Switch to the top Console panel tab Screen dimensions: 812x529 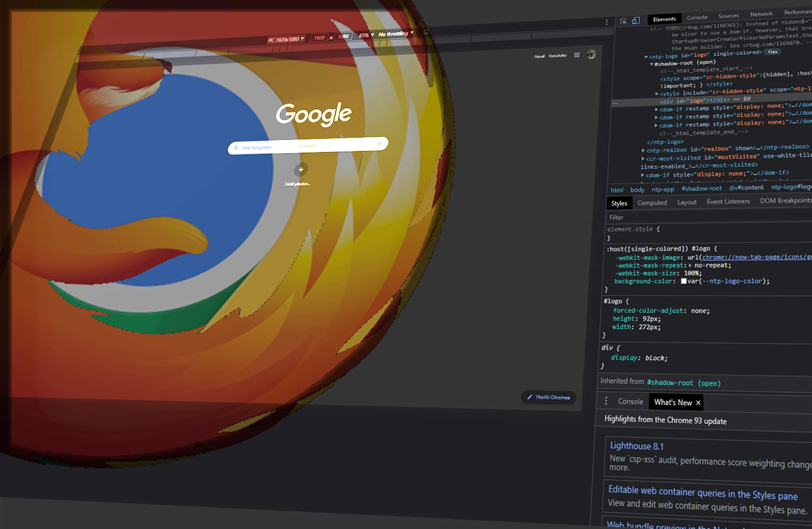(697, 17)
